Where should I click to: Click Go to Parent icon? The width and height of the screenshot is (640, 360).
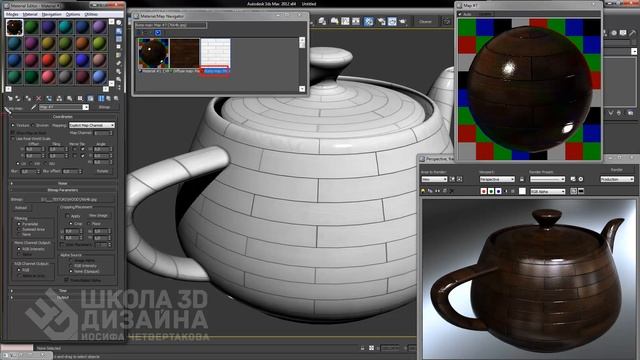(109, 98)
